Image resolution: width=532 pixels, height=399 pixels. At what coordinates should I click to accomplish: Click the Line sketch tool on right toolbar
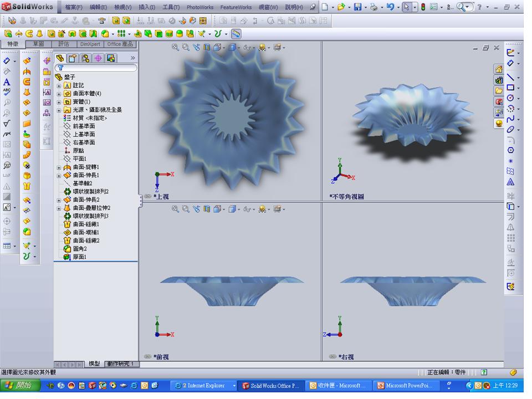click(510, 76)
